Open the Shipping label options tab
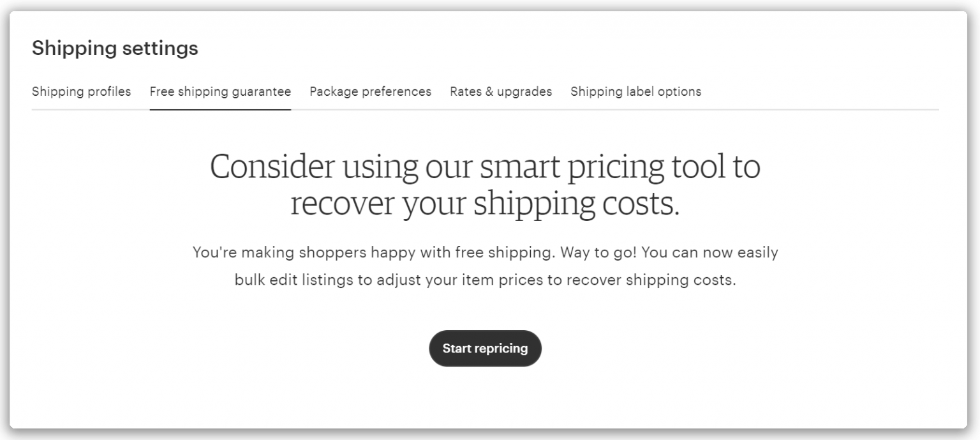 636,91
